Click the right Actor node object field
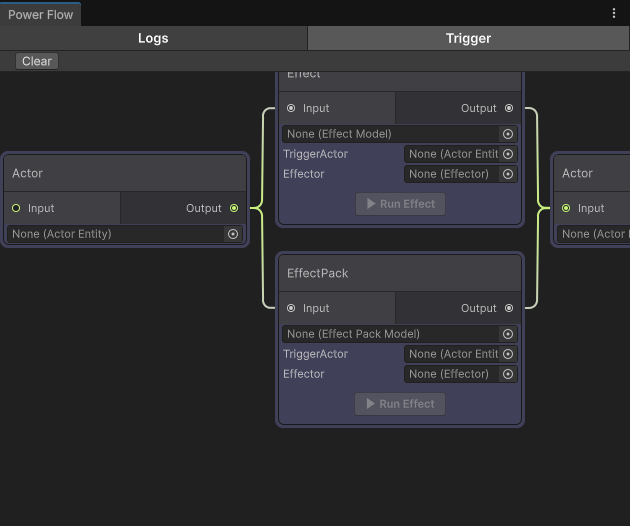Viewport: 630px width, 526px height. 593,234
